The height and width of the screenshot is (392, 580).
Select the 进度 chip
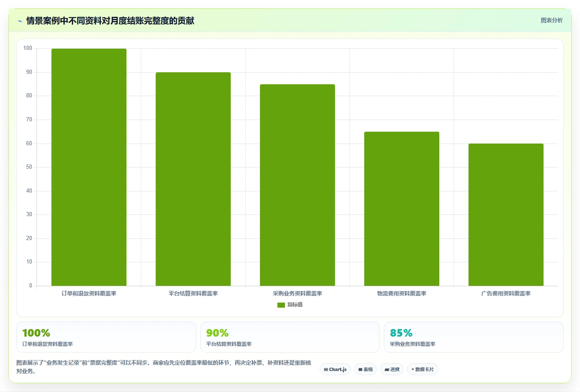pyautogui.click(x=392, y=369)
